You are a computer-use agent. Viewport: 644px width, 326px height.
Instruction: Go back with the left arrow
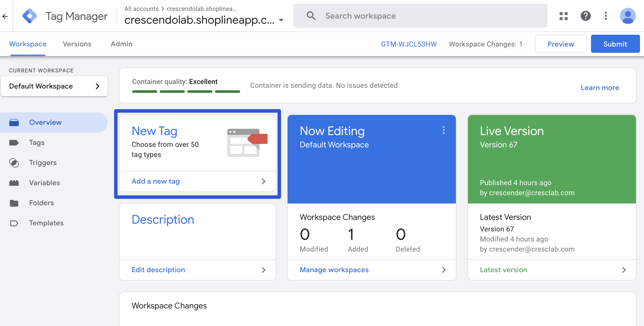[x=5, y=16]
